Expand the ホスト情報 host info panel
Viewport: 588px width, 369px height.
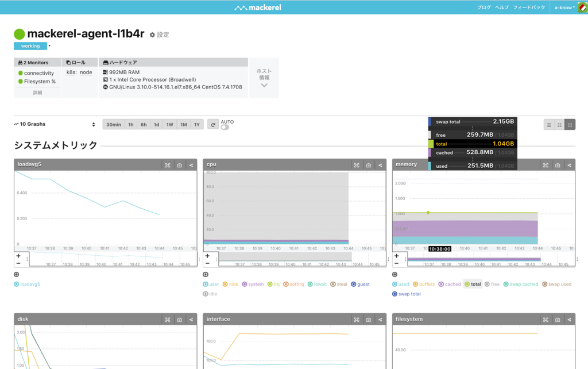click(264, 78)
